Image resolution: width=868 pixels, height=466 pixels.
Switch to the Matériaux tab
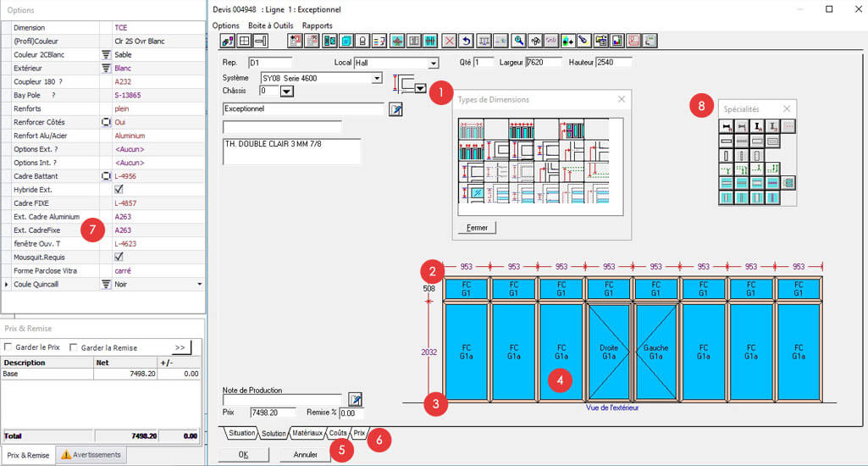pyautogui.click(x=307, y=433)
